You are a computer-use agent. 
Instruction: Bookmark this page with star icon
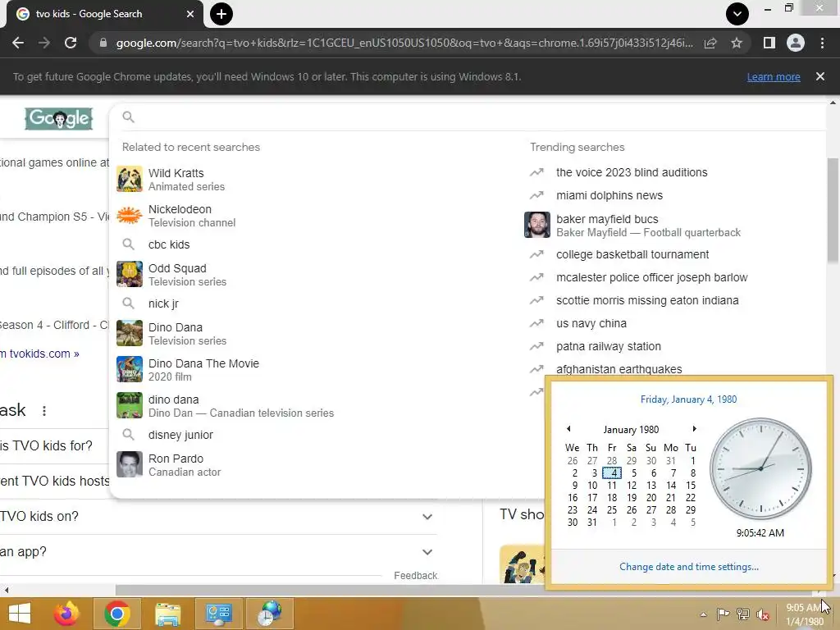737,43
